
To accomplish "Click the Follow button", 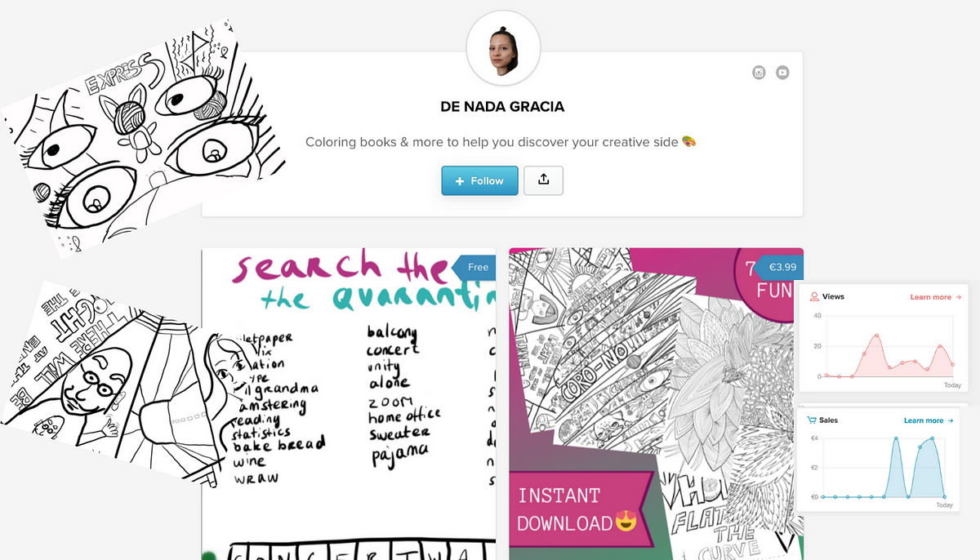I will 480,180.
